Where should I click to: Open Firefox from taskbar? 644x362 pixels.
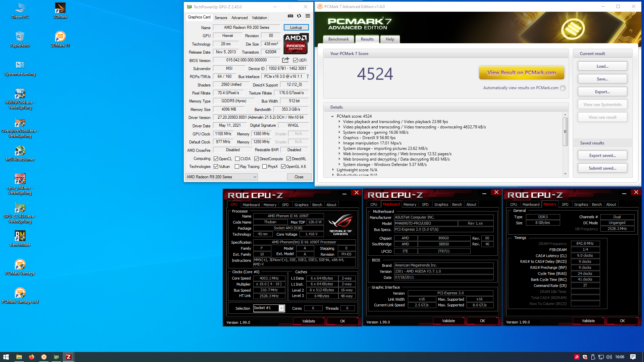coord(32,357)
